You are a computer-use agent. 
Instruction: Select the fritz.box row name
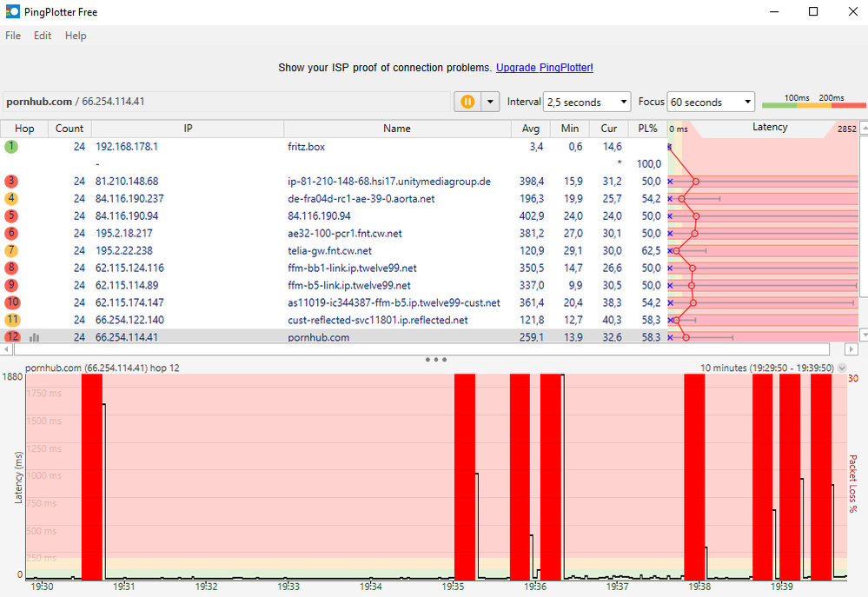pos(306,147)
